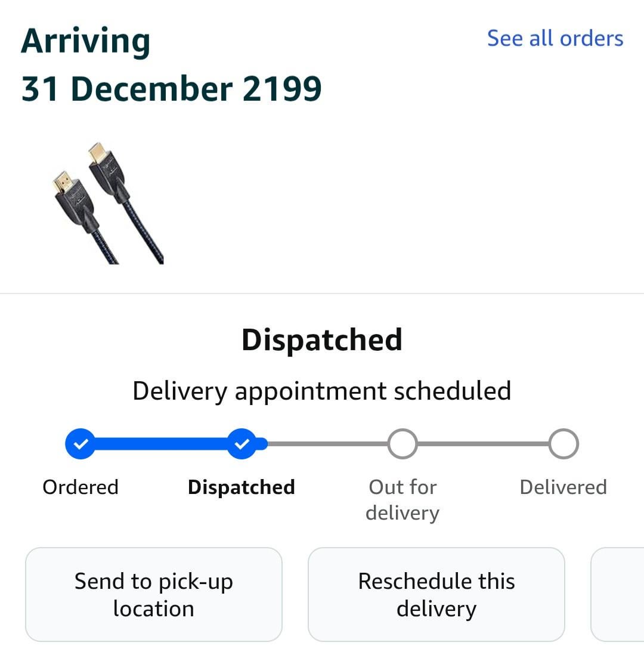The width and height of the screenshot is (644, 667).
Task: Click the Ordered step checkmark icon
Action: (80, 444)
